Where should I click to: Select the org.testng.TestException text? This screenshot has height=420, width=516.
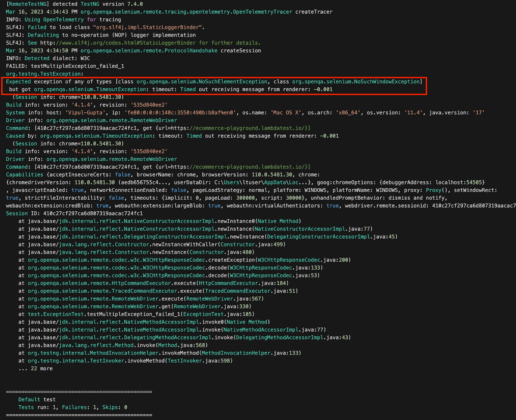[45, 74]
